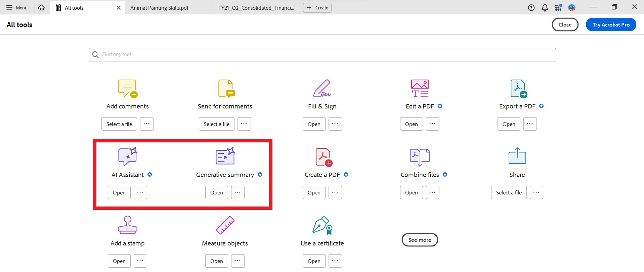Click premium badge beside Create a PDF
This screenshot has width=644, height=272.
coord(346,175)
